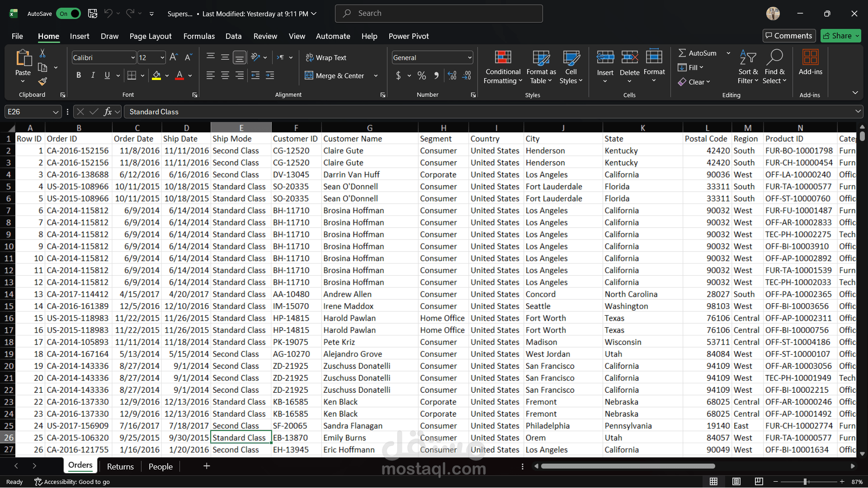Click the Borders icon

point(132,75)
